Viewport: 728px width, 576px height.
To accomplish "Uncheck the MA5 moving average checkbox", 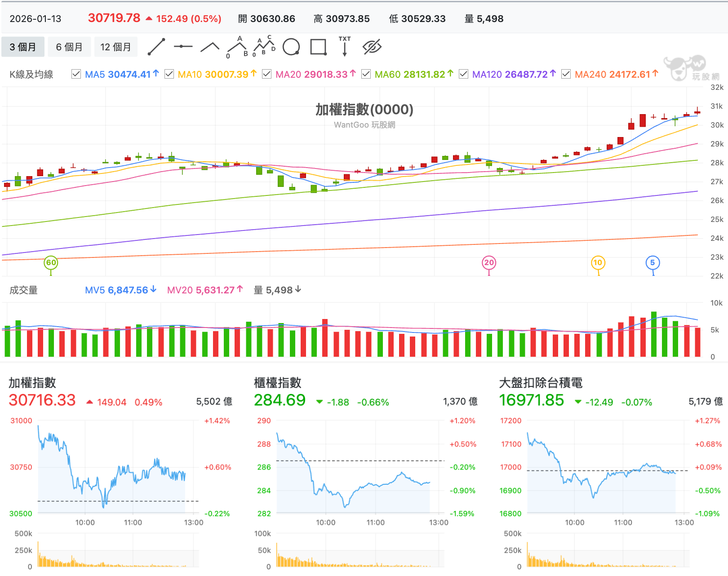I will [76, 74].
